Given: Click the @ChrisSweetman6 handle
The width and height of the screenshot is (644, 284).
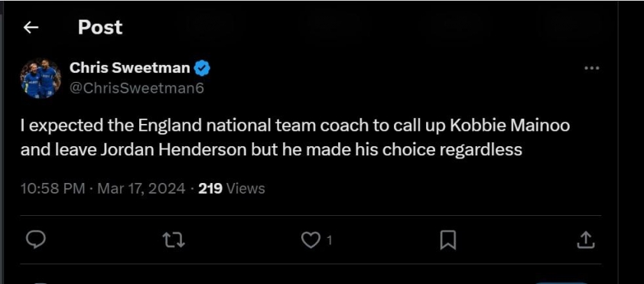Looking at the screenshot, I should point(137,89).
